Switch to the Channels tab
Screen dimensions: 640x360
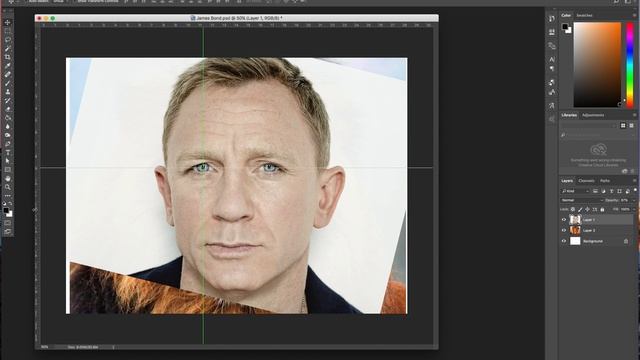tap(587, 180)
